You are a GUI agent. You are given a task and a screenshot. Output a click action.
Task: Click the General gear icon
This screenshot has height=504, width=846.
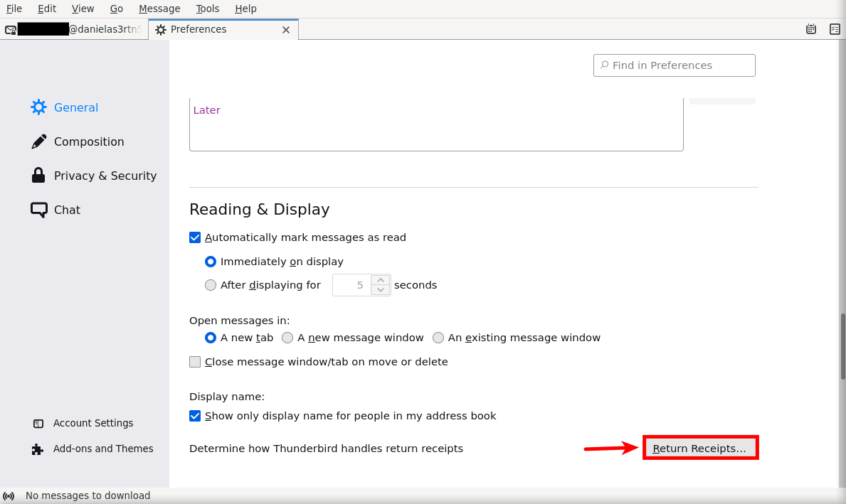pos(38,107)
